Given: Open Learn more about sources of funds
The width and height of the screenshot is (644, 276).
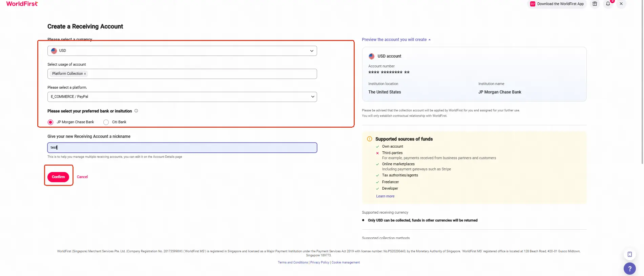Looking at the screenshot, I should point(385,196).
